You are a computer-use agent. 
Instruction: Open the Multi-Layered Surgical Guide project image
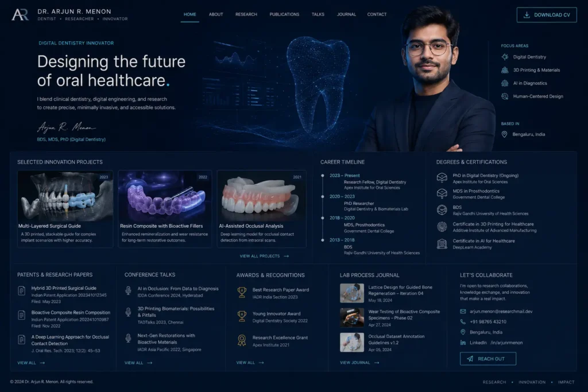coord(65,196)
